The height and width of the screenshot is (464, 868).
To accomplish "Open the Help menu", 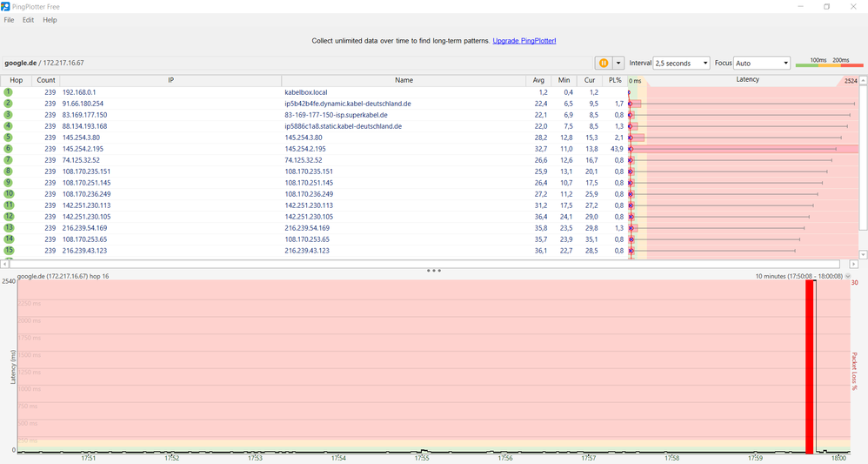I will pos(50,20).
